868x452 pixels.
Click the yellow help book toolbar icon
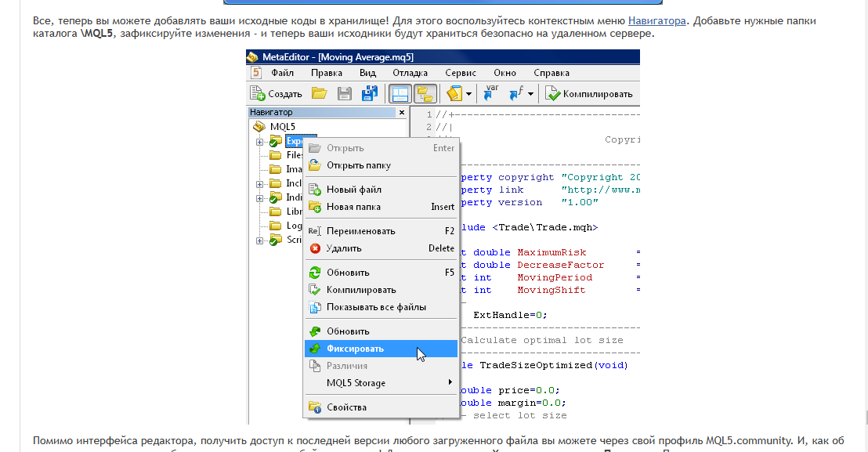454,93
